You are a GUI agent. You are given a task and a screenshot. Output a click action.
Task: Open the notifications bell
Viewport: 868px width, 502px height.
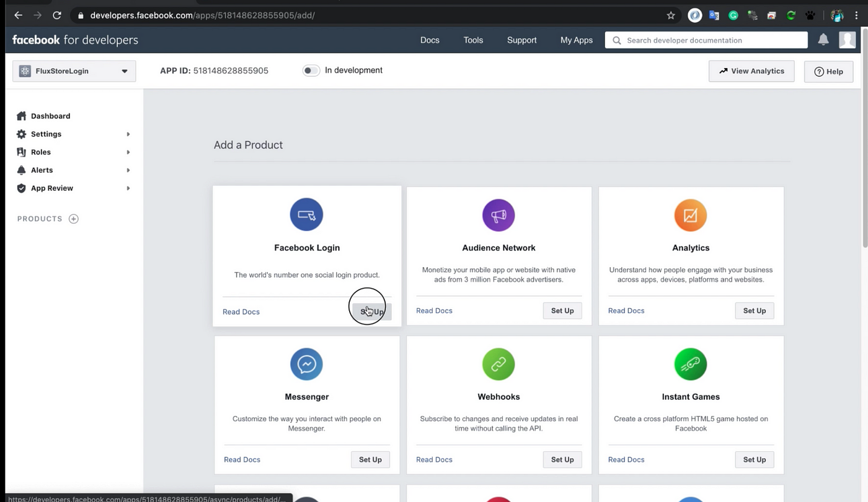click(x=823, y=40)
